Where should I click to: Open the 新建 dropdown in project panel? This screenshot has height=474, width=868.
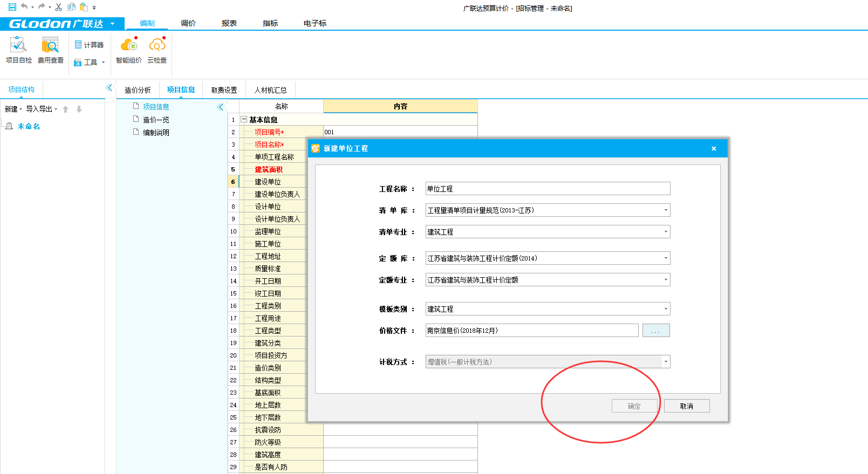(13, 109)
